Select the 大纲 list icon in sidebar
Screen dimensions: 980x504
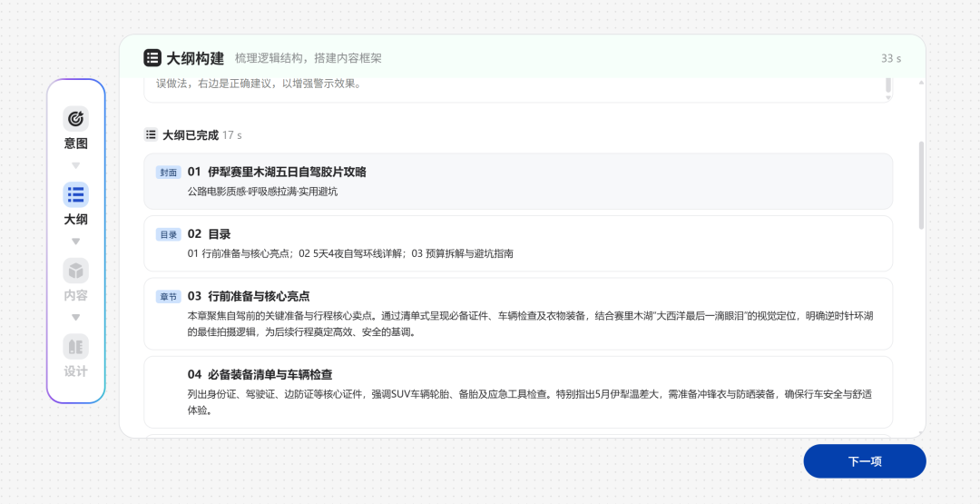pyautogui.click(x=75, y=194)
